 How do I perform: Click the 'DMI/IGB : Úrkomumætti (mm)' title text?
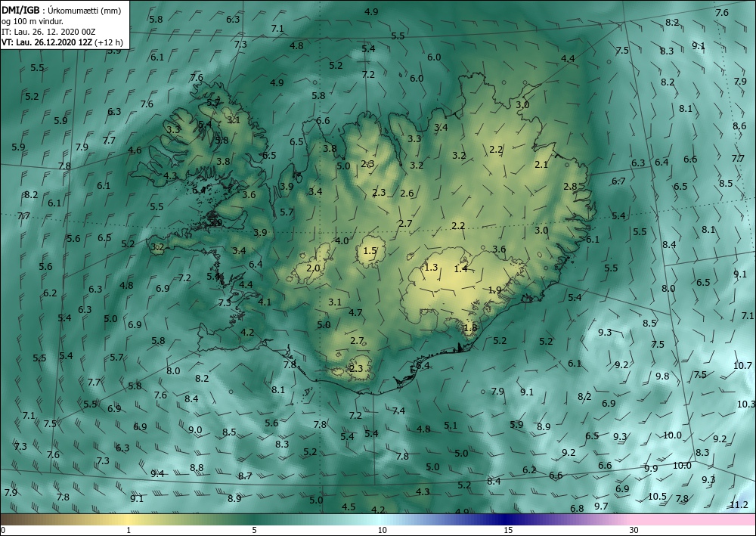pyautogui.click(x=61, y=10)
